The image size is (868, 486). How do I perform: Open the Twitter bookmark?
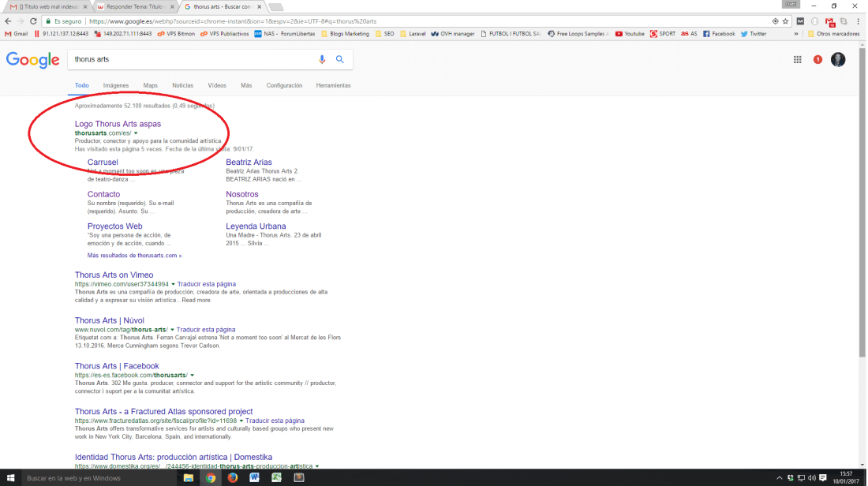(x=754, y=34)
